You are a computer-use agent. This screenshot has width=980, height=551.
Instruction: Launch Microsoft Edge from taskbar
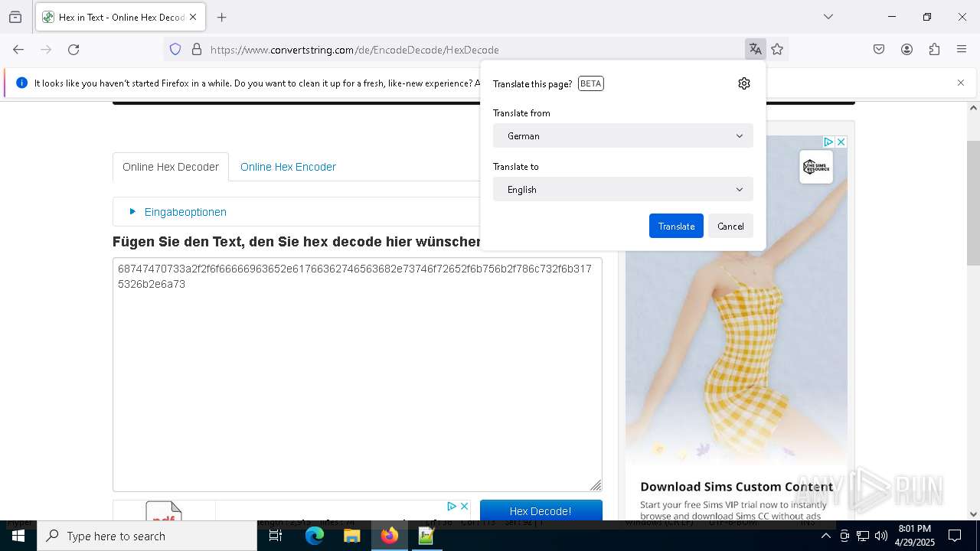click(x=315, y=536)
